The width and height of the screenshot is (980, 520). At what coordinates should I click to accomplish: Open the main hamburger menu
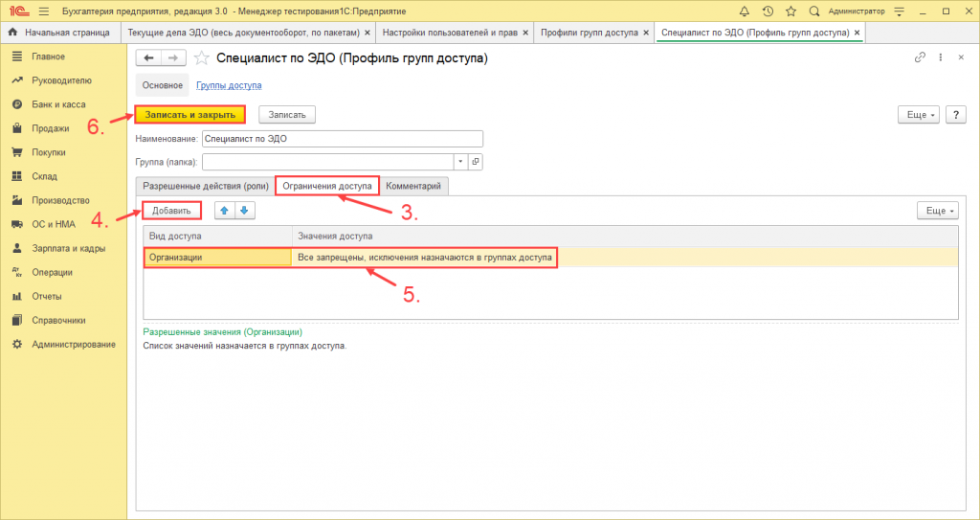tap(44, 11)
